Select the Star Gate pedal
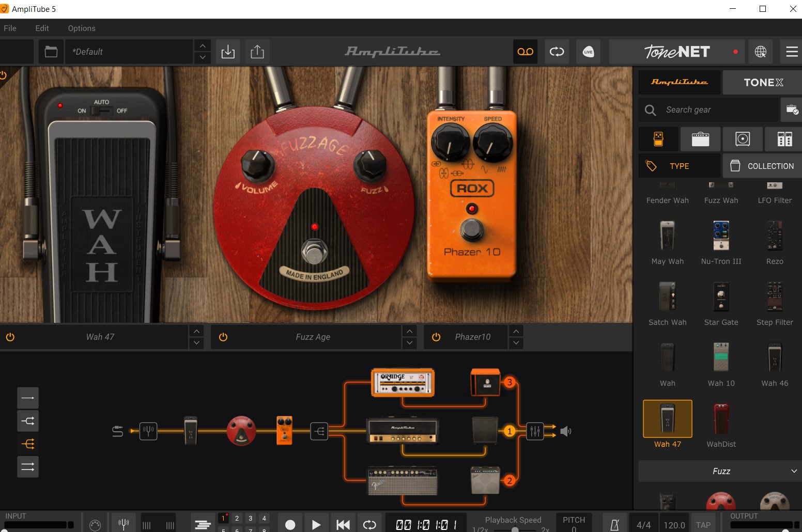802x532 pixels. (721, 304)
